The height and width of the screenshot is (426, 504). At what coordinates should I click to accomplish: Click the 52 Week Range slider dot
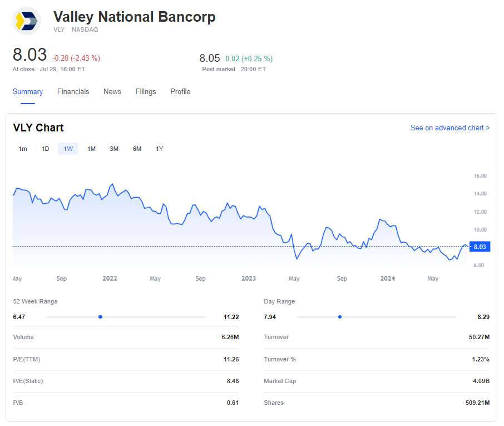100,317
